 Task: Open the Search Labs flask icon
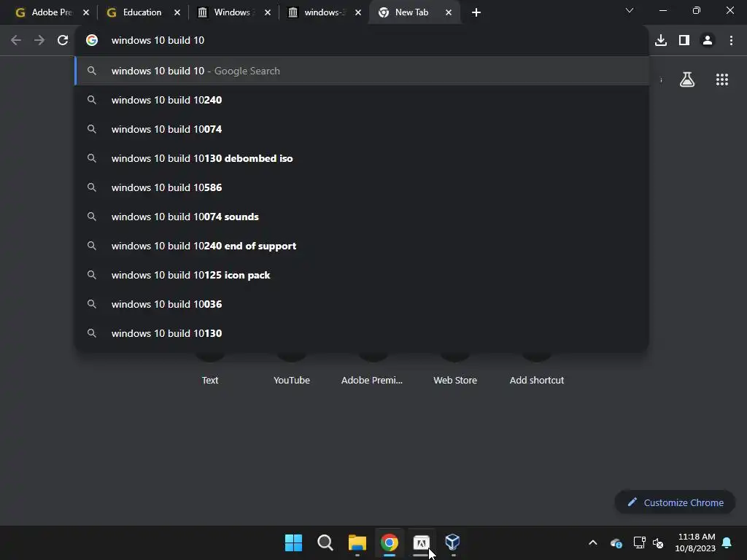pos(687,79)
